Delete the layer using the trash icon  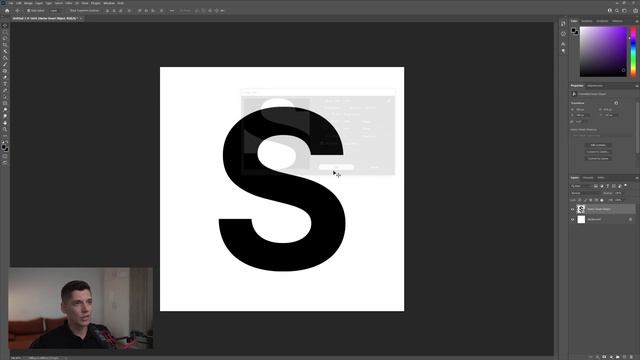[x=631, y=357]
